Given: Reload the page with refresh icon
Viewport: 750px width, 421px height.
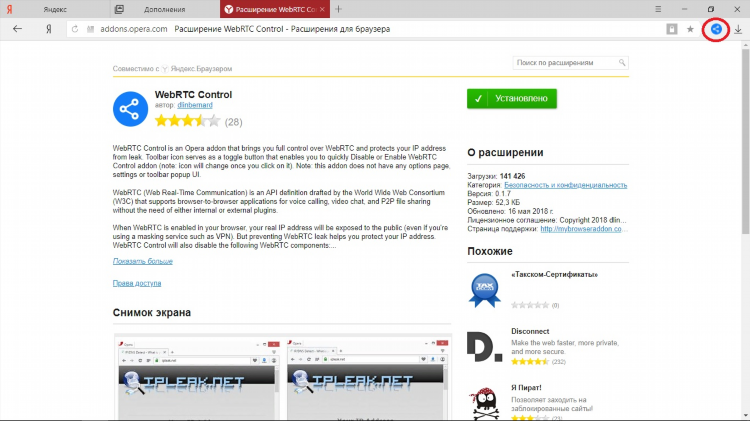Looking at the screenshot, I should tap(75, 29).
